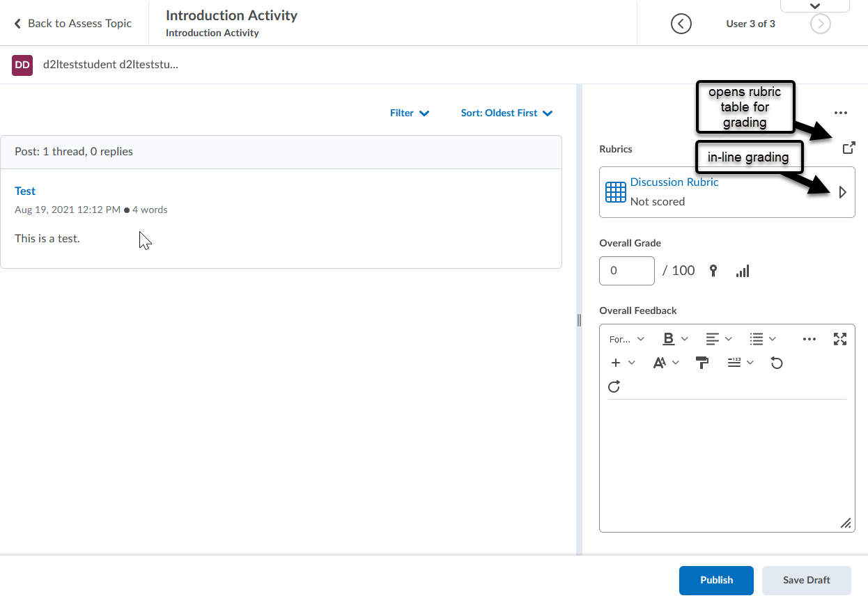Open the text alignment options

(718, 339)
